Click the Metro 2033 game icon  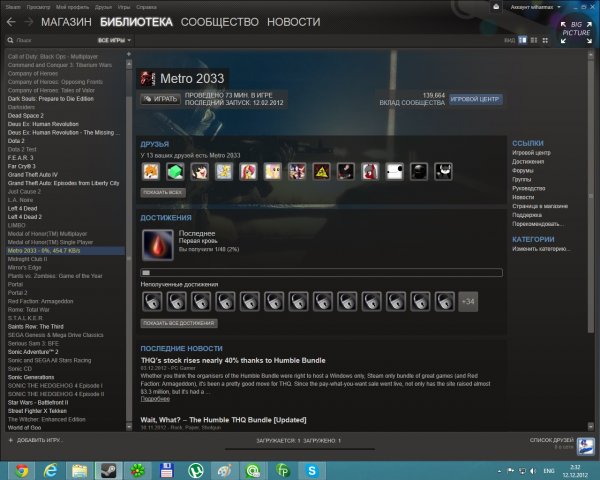[x=148, y=78]
